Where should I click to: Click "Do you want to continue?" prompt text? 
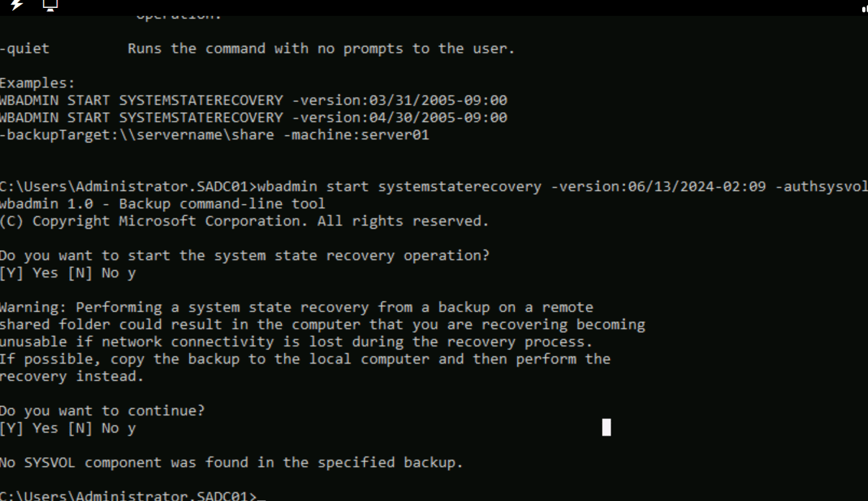[102, 411]
